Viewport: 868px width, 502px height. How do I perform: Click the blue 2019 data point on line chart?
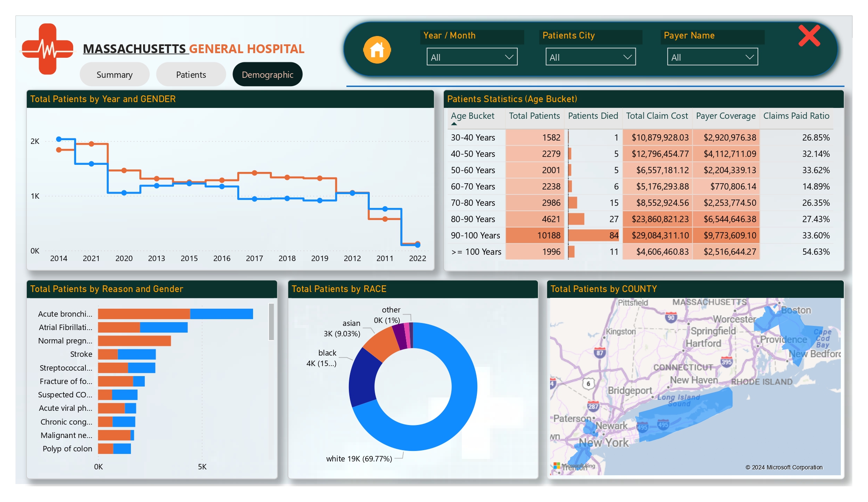320,200
